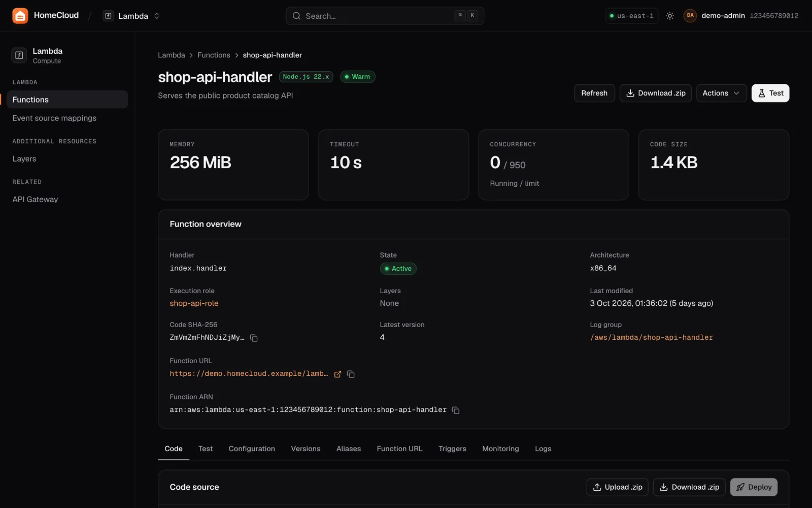Copy the Code SHA-256 value
The height and width of the screenshot is (508, 812).
(x=254, y=338)
